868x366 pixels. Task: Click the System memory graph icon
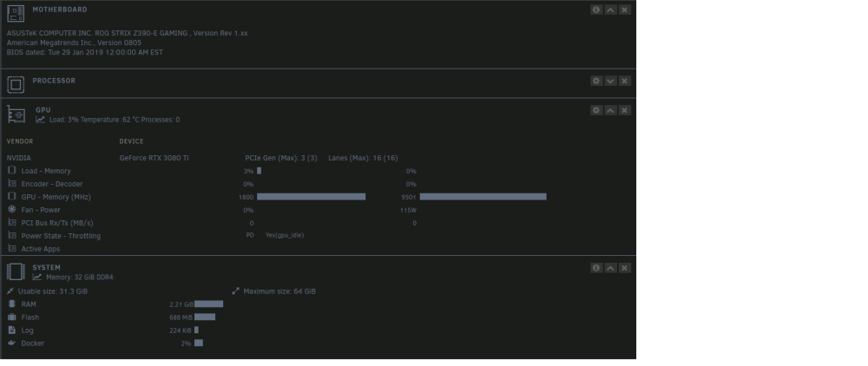(37, 277)
